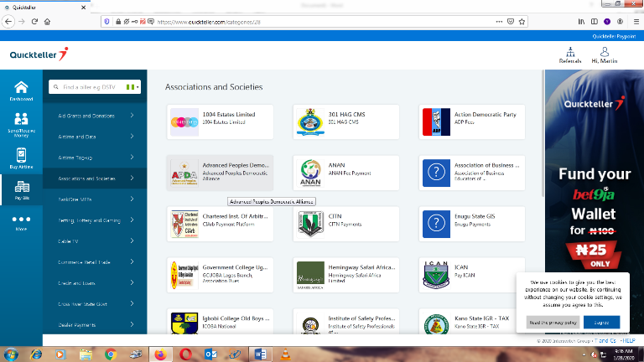Open the country flag dropdown in search
This screenshot has width=644, height=362.
[x=132, y=86]
